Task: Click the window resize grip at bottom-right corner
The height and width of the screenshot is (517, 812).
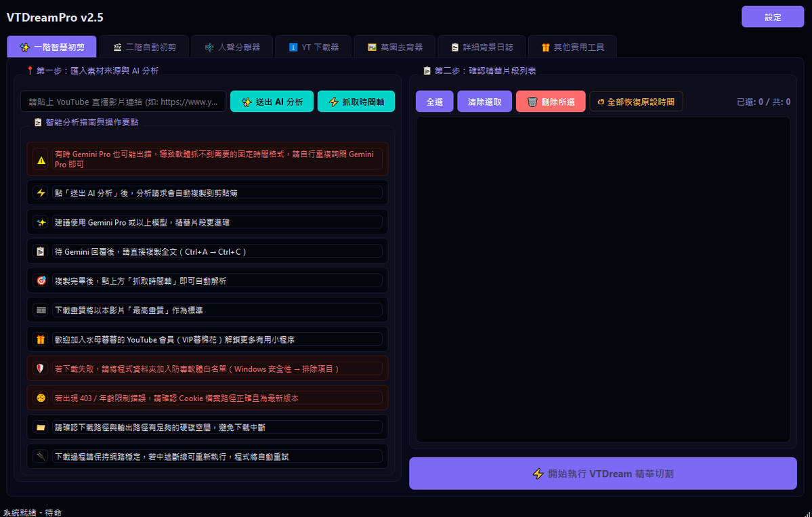Action: pos(808,514)
